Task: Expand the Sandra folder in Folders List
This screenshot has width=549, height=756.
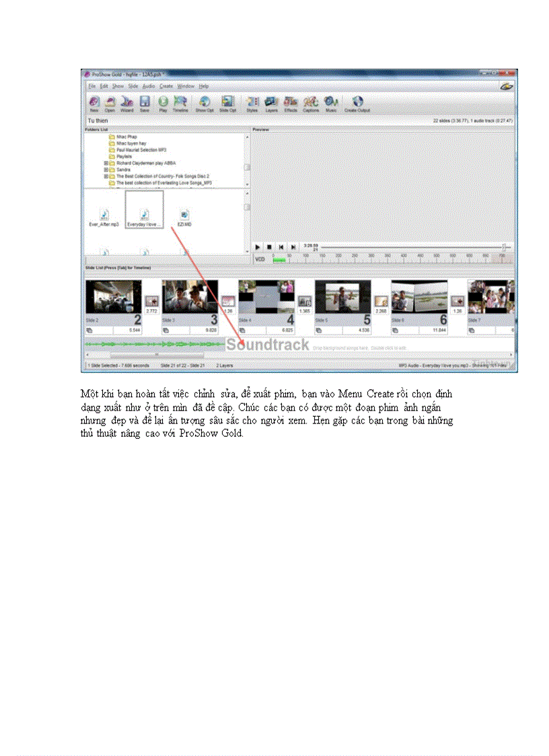Action: pos(104,170)
